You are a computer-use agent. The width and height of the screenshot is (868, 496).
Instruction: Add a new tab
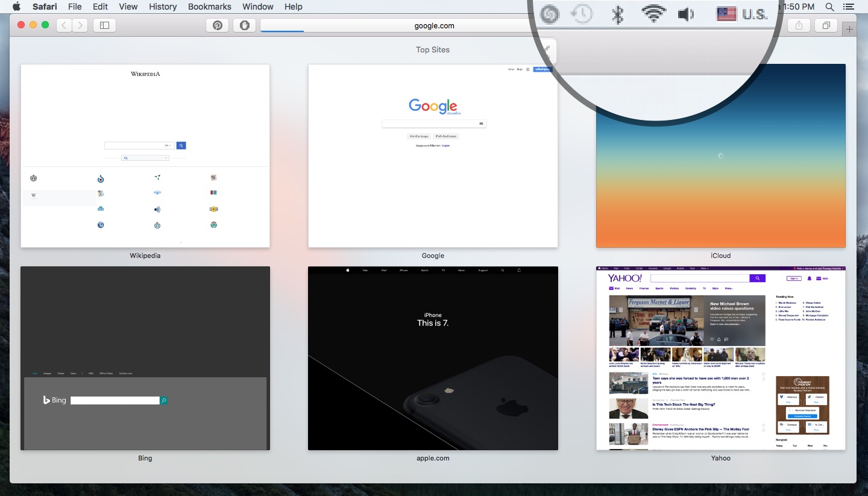850,29
